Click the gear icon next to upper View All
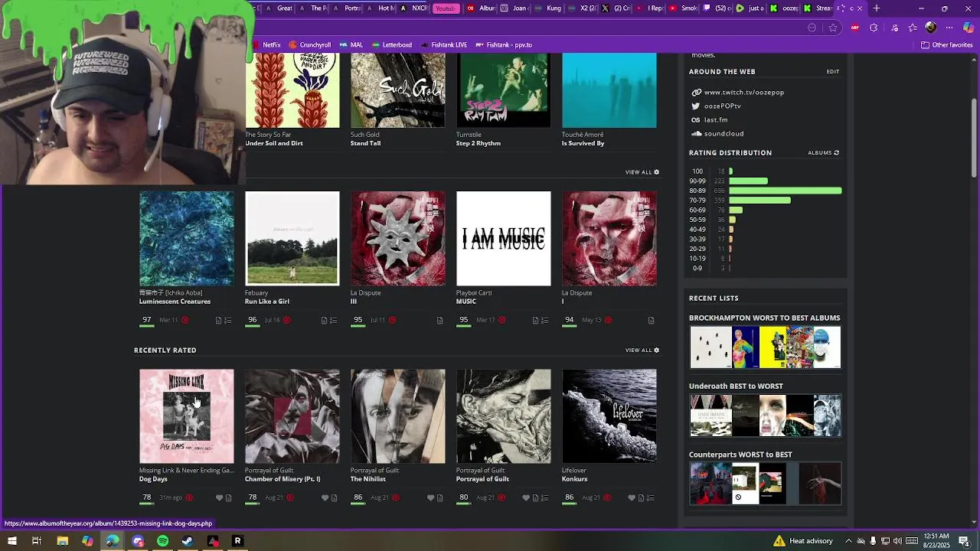The image size is (980, 551). (656, 172)
